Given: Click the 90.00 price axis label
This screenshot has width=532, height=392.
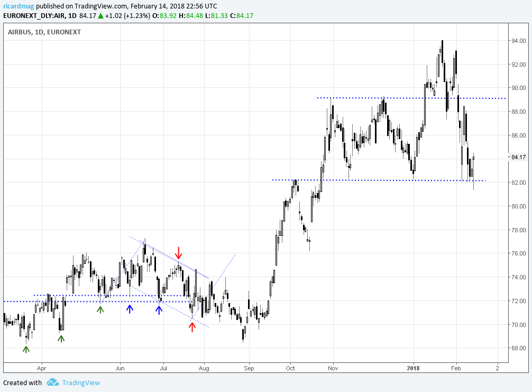Looking at the screenshot, I should point(518,88).
